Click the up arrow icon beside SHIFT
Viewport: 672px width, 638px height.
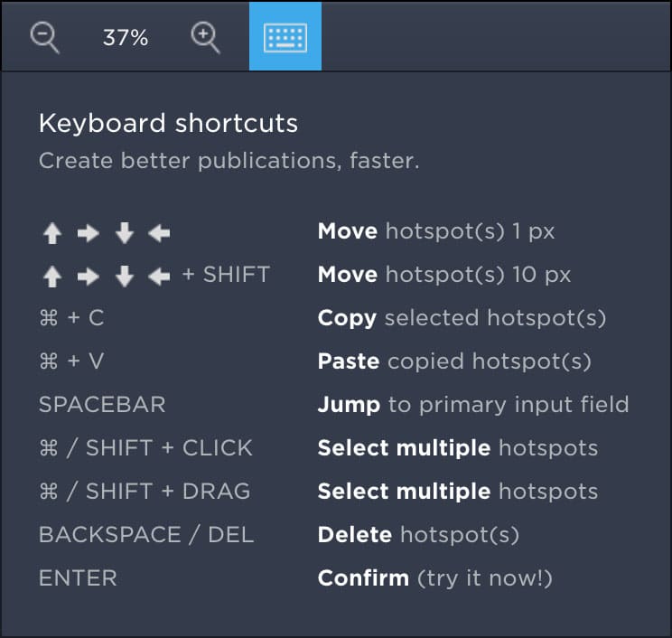click(x=52, y=277)
